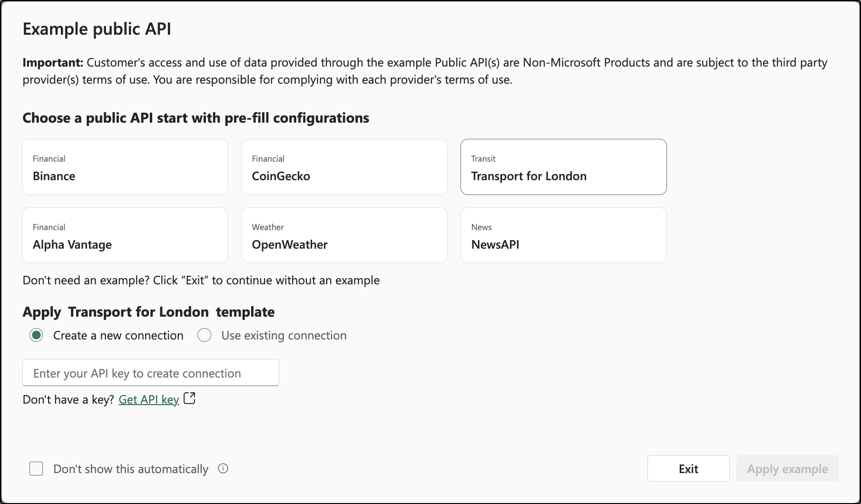
Task: Click the Don't need an example hint text
Action: pyautogui.click(x=201, y=281)
